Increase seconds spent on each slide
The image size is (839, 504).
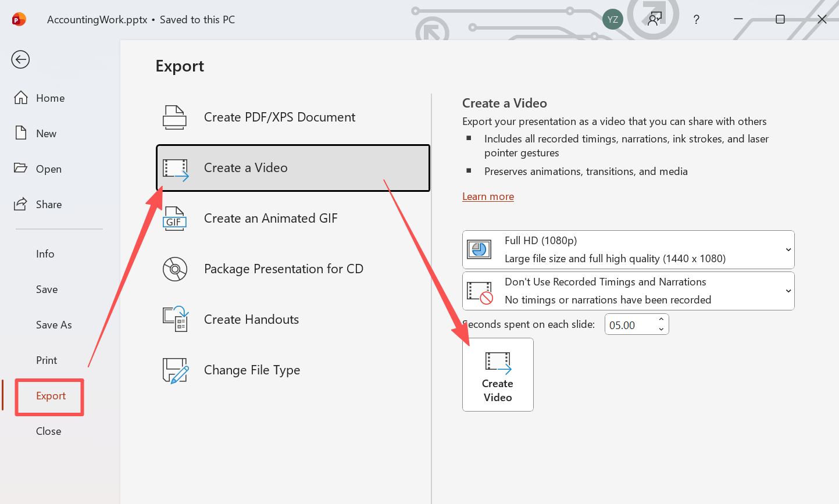click(x=661, y=320)
